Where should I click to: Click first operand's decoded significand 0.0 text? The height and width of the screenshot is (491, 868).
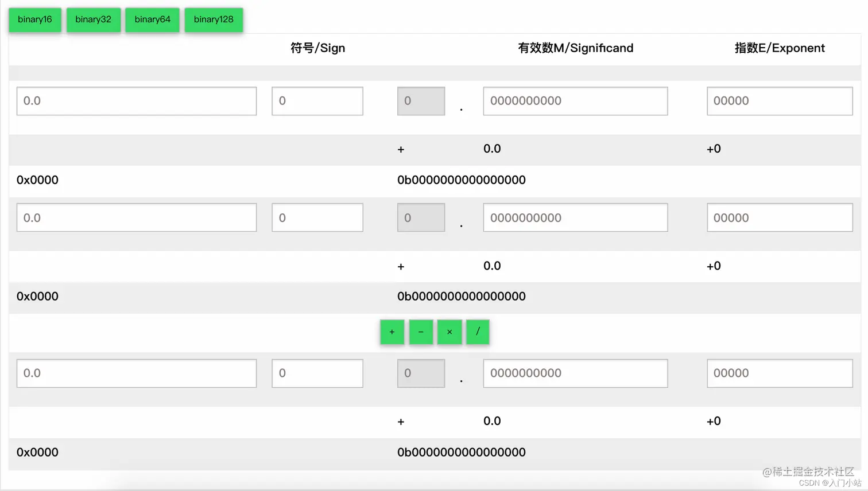point(492,149)
